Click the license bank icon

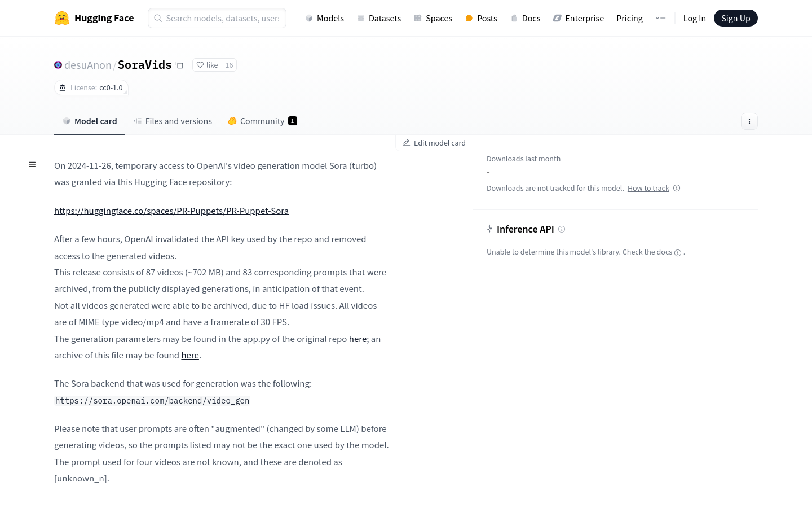pyautogui.click(x=63, y=87)
